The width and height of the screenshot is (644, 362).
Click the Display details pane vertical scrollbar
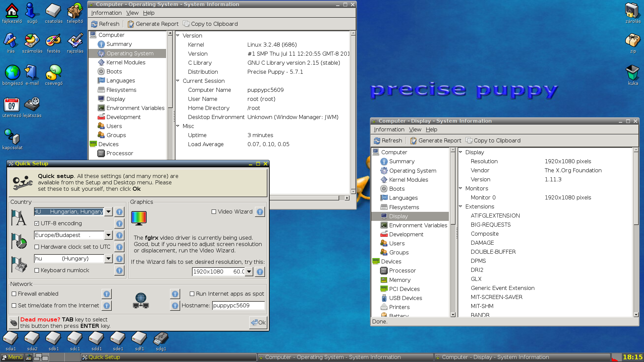636,232
